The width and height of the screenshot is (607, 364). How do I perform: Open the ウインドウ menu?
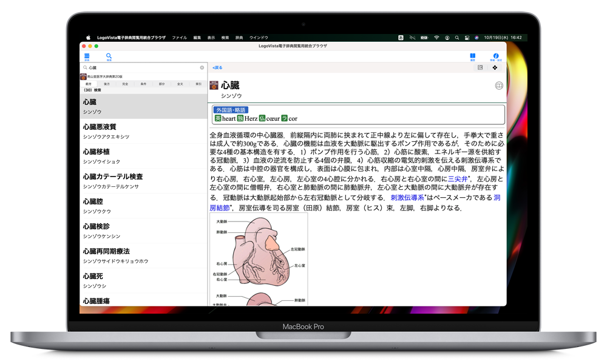point(259,38)
